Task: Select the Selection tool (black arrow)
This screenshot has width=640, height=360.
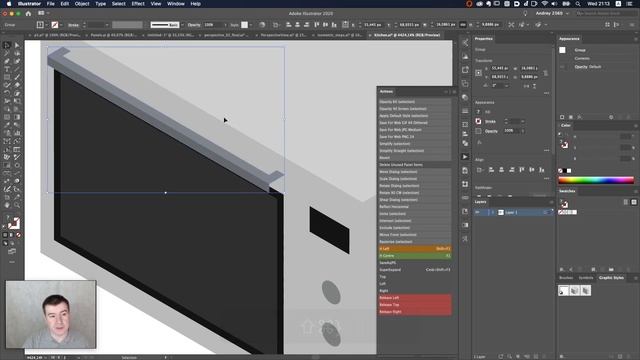Action: 7,45
